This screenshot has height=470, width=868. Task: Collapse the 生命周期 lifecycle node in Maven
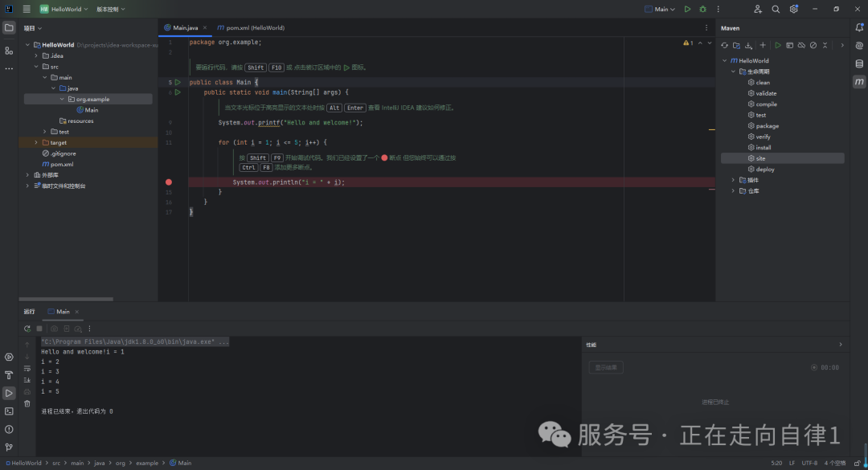tap(733, 72)
